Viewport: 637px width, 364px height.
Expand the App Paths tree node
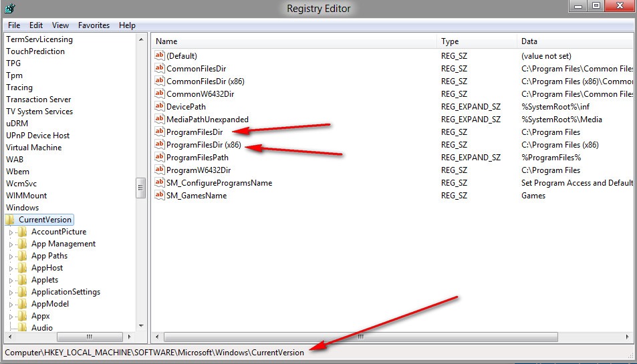tap(11, 256)
